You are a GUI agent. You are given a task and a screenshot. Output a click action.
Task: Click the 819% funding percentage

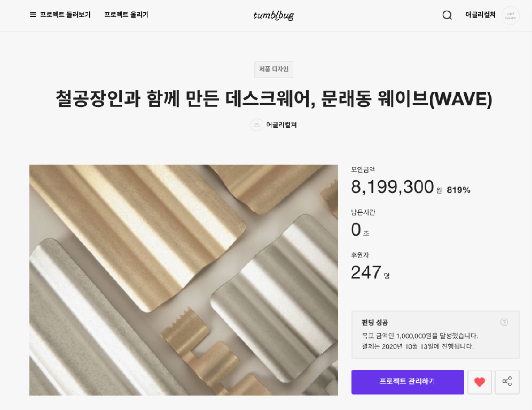pyautogui.click(x=458, y=190)
